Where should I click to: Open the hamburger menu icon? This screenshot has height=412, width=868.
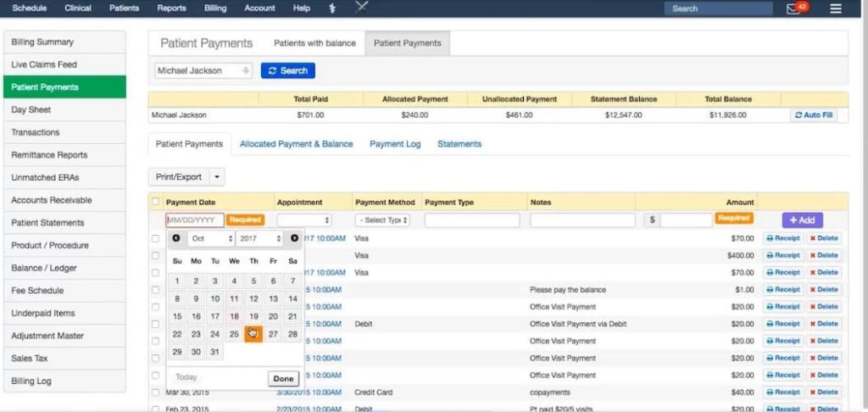(x=836, y=8)
